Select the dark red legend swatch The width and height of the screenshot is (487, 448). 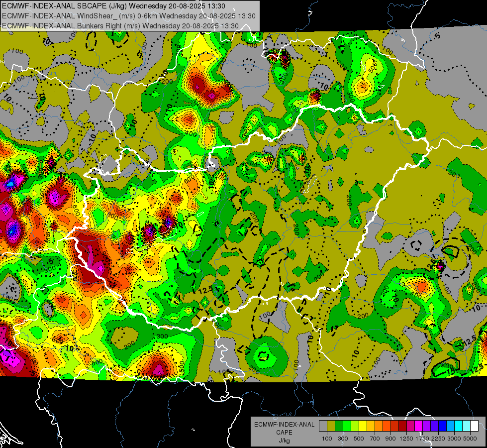pyautogui.click(x=402, y=426)
